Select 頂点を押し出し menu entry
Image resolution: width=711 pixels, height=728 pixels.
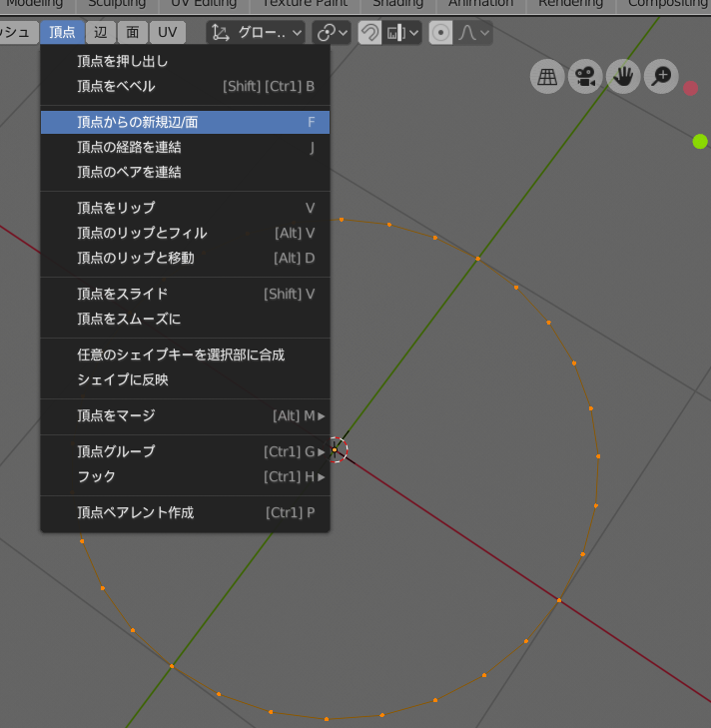186,61
